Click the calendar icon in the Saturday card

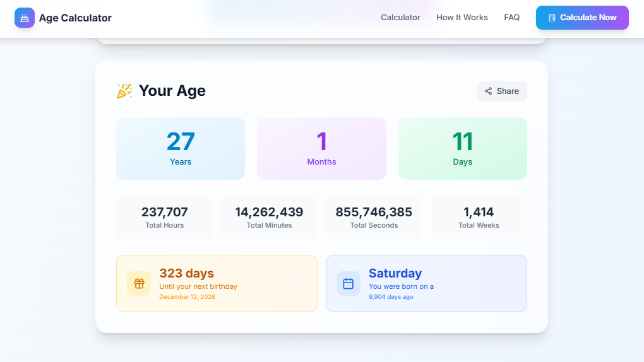[349, 284]
